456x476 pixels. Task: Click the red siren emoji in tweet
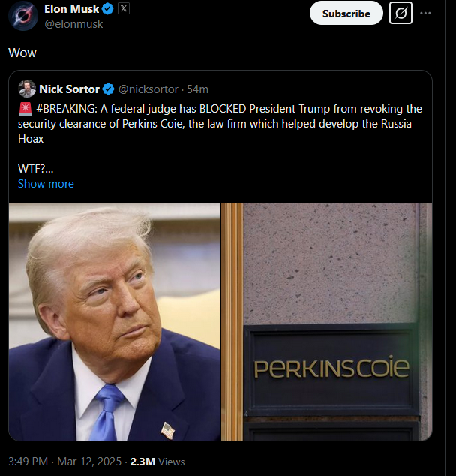tap(25, 109)
